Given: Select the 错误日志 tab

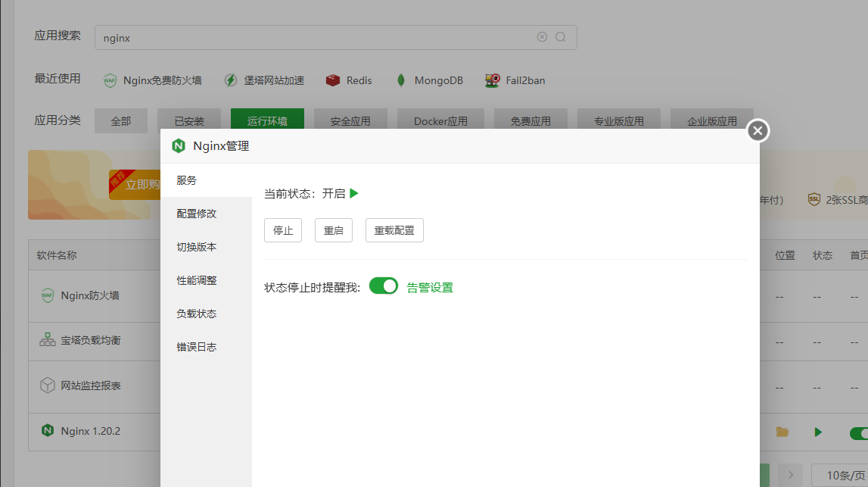Looking at the screenshot, I should click(x=206, y=346).
